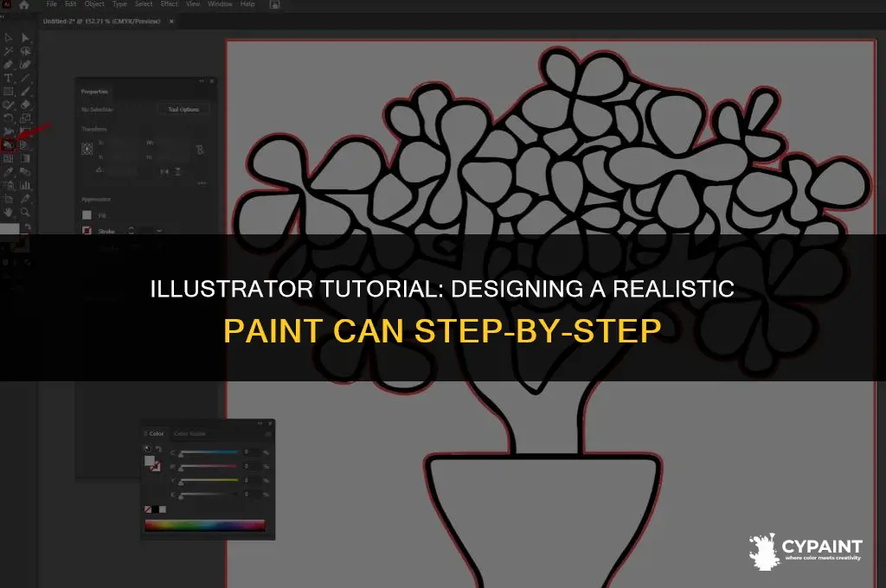
Task: Select the Pen tool
Action: [9, 65]
